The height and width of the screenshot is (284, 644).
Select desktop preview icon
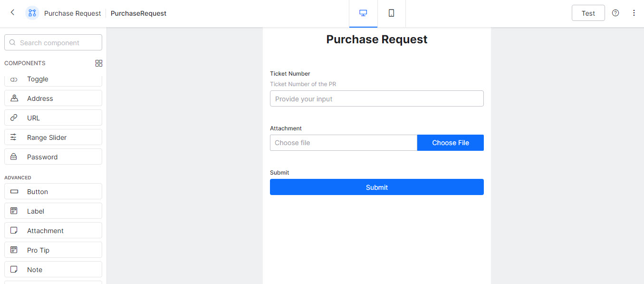[363, 13]
